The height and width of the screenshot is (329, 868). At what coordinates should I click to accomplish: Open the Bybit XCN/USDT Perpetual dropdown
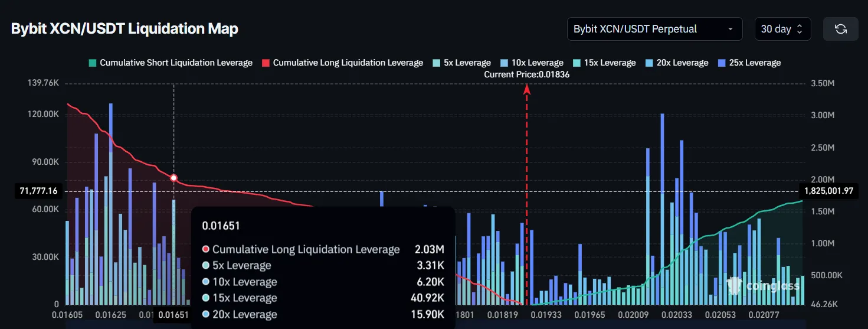coord(654,29)
